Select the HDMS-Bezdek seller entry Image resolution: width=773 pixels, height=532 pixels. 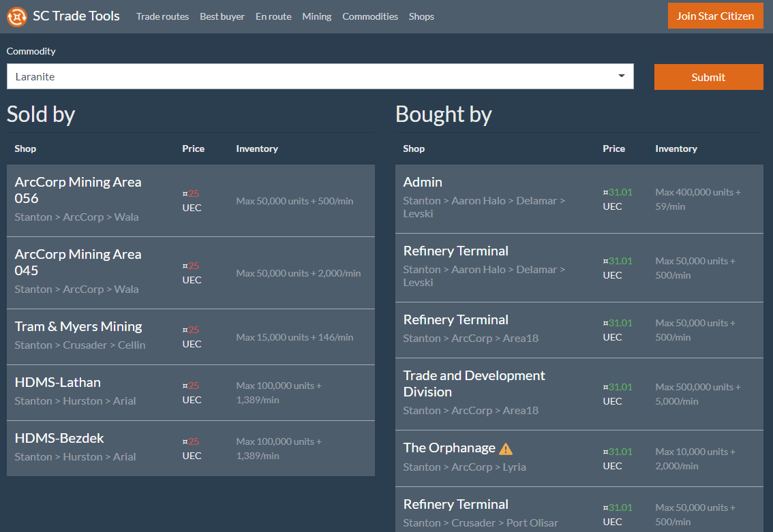[191, 448]
